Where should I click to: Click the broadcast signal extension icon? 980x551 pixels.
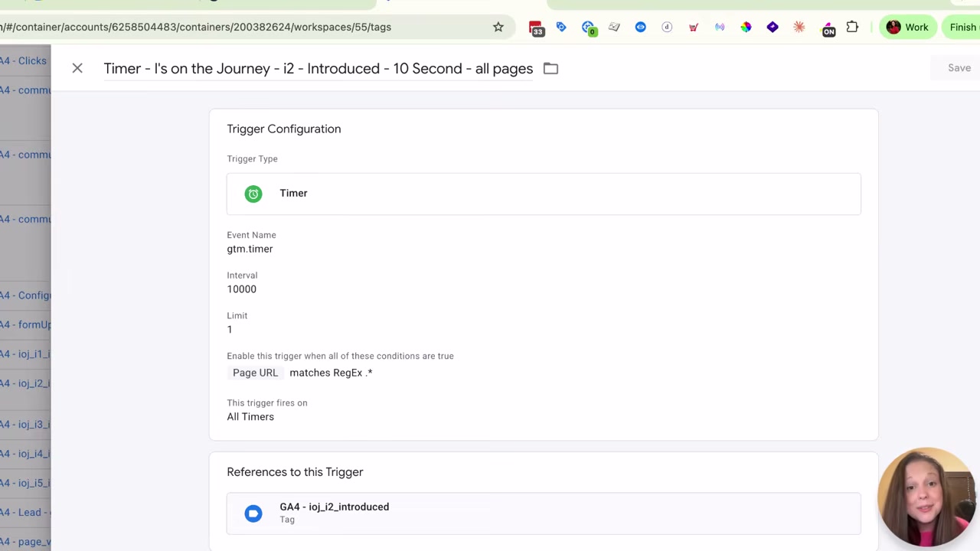pos(720,27)
